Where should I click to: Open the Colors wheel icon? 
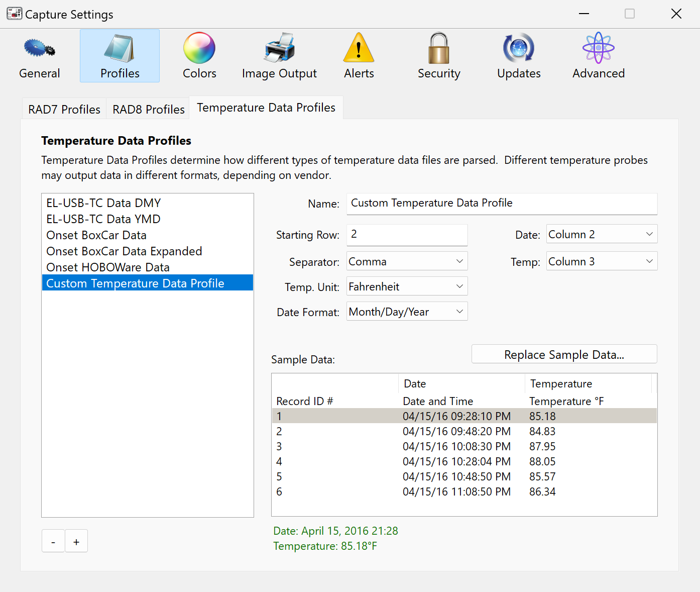(x=199, y=49)
